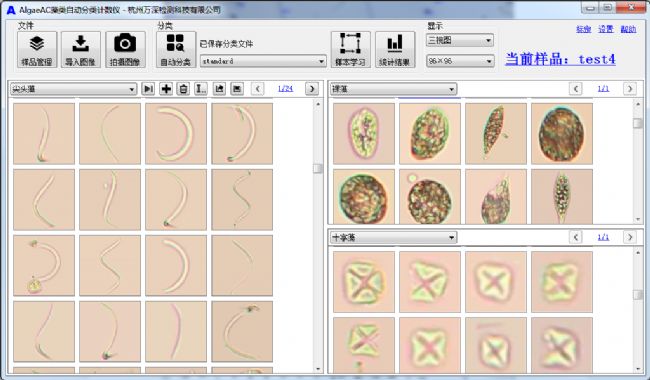
Task: Click the import image download icon
Action: pos(80,50)
